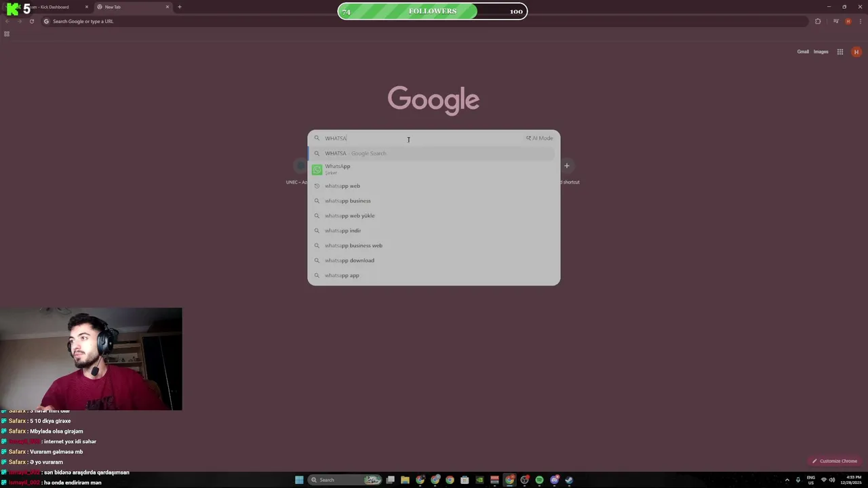Viewport: 868px width, 488px height.
Task: Open Chrome extensions puzzle icon
Action: click(x=818, y=21)
